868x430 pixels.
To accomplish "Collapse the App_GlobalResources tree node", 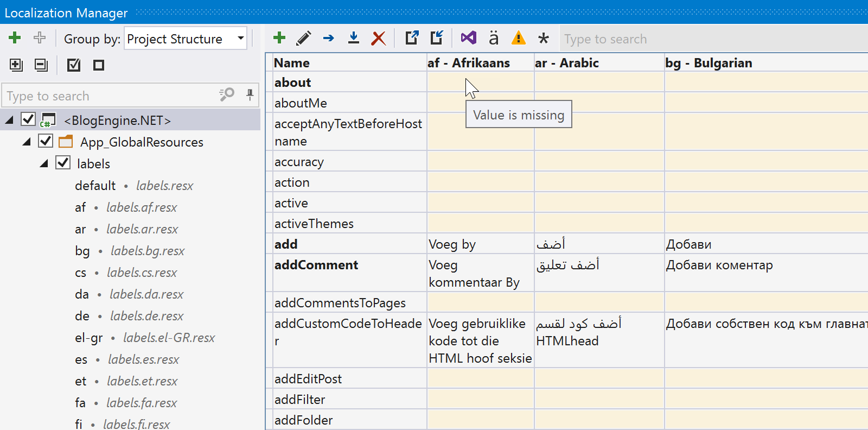I will (x=27, y=142).
